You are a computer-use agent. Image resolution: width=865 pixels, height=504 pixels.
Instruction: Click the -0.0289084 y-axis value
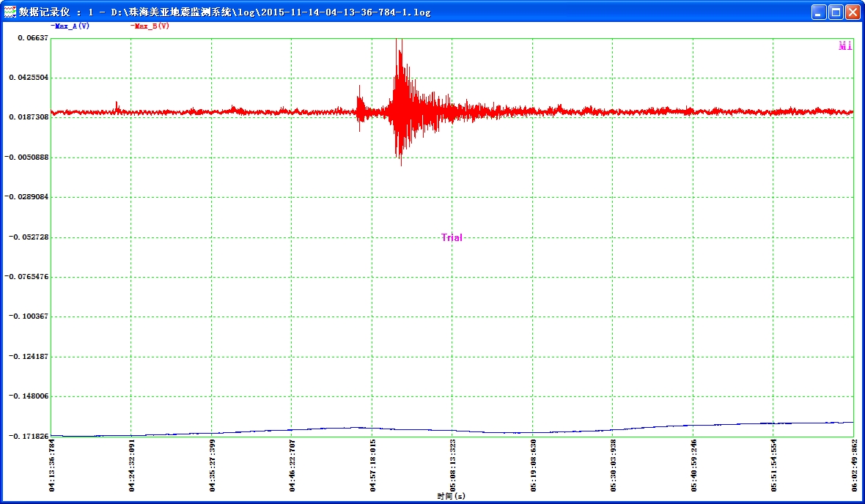[x=27, y=197]
